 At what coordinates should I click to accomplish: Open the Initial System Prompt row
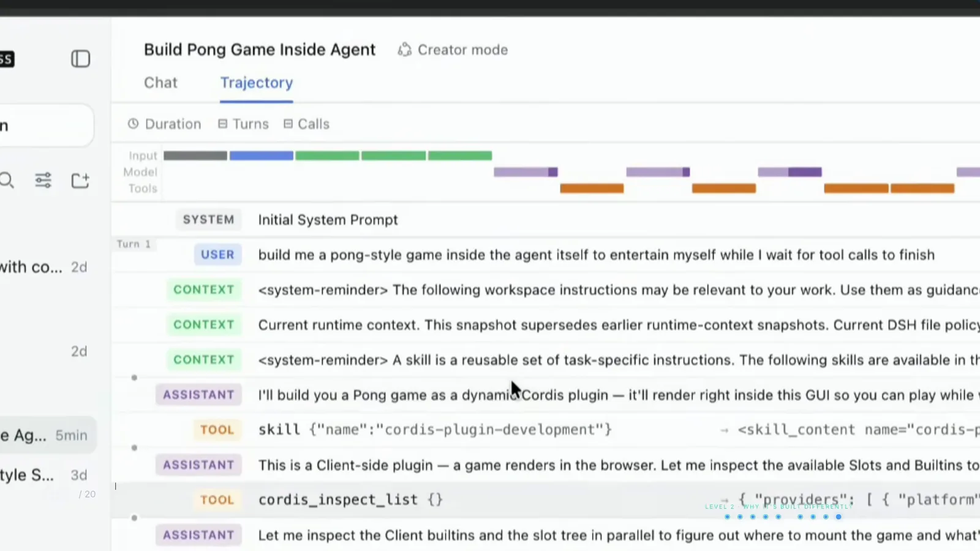click(546, 220)
